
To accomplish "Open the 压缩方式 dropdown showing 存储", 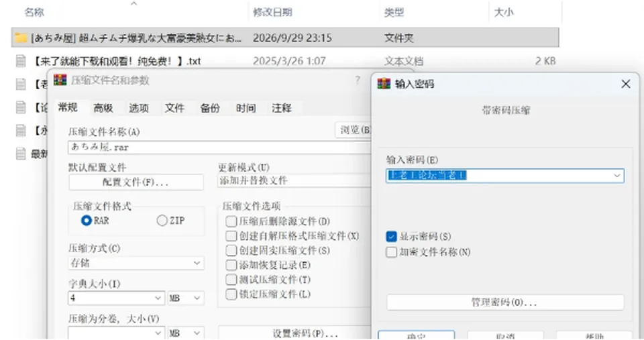I will pyautogui.click(x=136, y=263).
